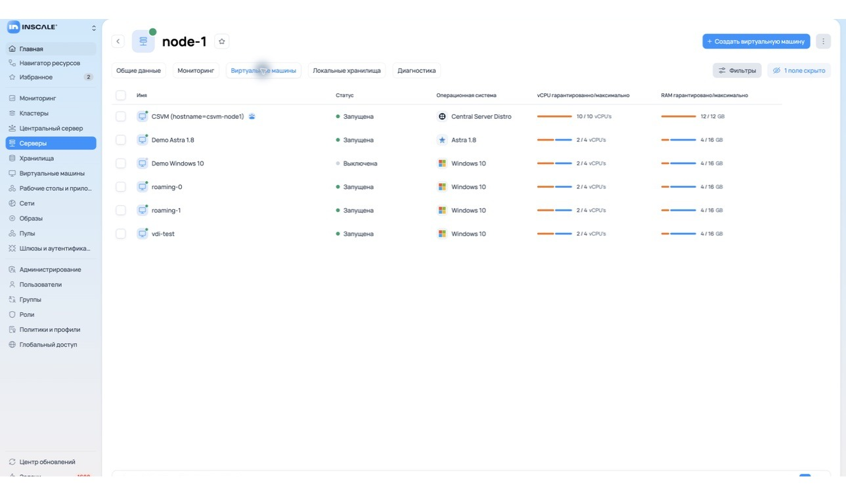
Task: Click the VM icon for CSVM row
Action: [142, 116]
